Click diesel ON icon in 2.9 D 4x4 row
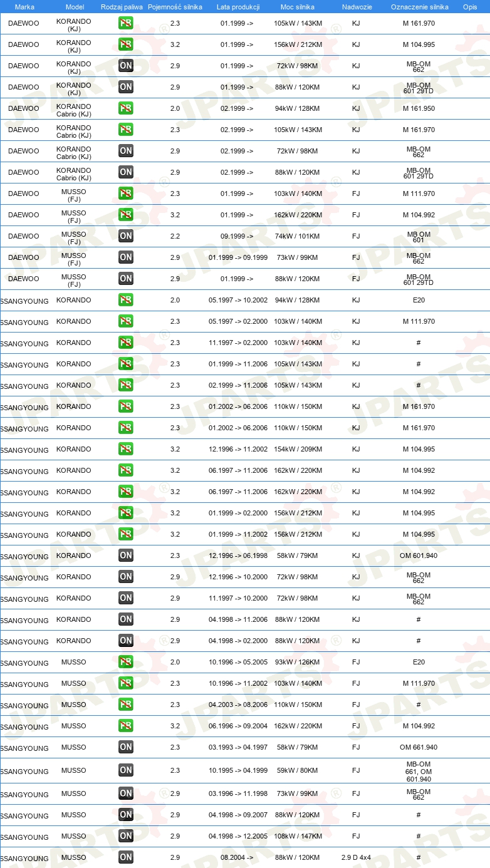Viewport: 490px width, 868px height. pos(126,857)
